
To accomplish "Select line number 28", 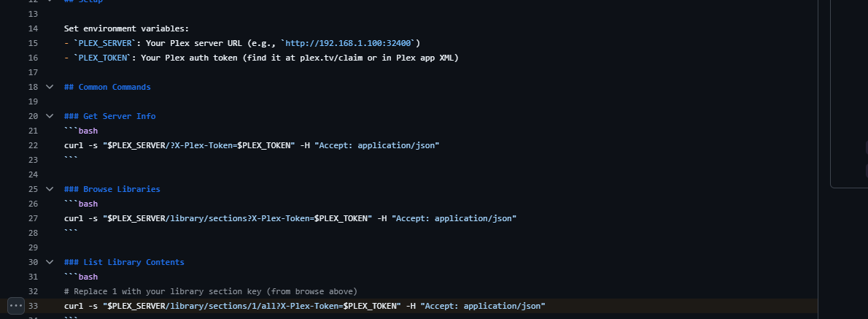I will point(33,233).
